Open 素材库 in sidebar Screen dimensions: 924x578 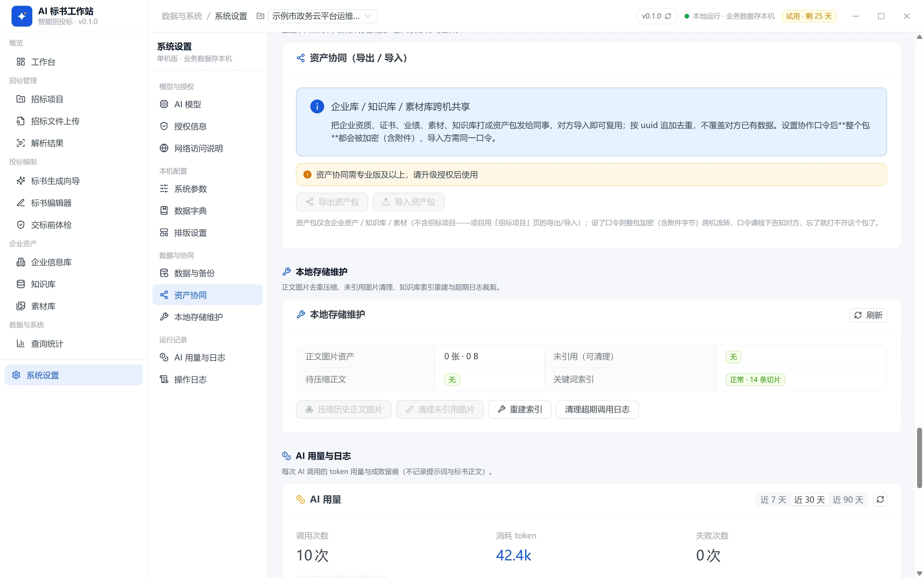pos(74,306)
